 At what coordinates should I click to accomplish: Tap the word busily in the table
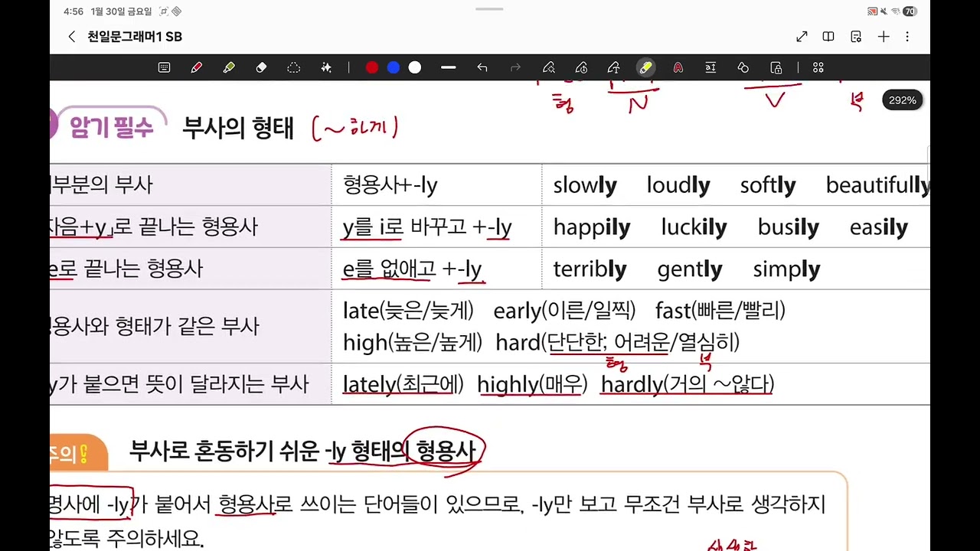pos(789,227)
